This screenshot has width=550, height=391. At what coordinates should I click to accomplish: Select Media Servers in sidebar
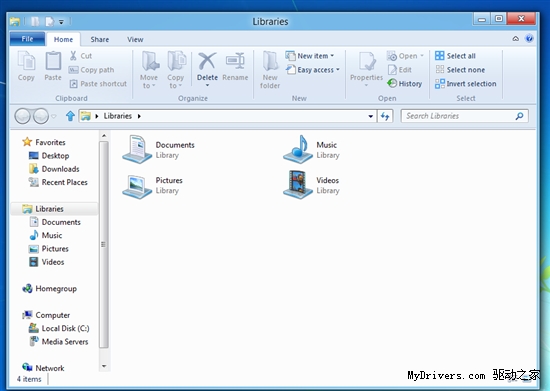click(x=59, y=342)
